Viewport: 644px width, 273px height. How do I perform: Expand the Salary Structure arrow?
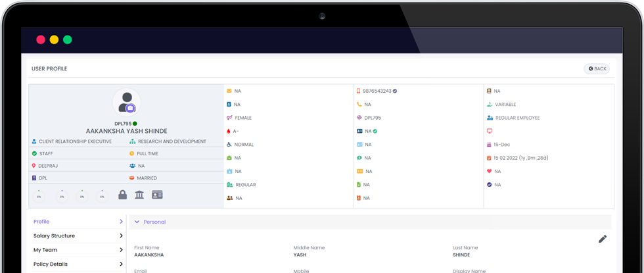[x=121, y=236]
